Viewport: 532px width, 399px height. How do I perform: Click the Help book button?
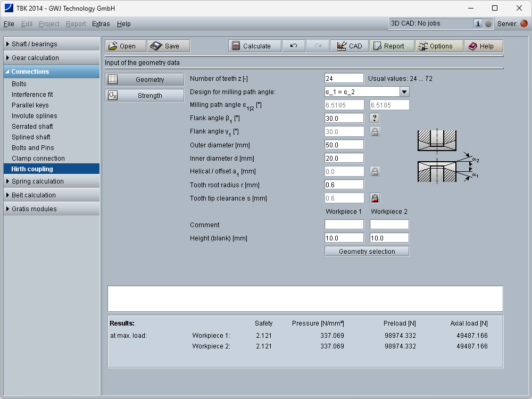pyautogui.click(x=483, y=46)
